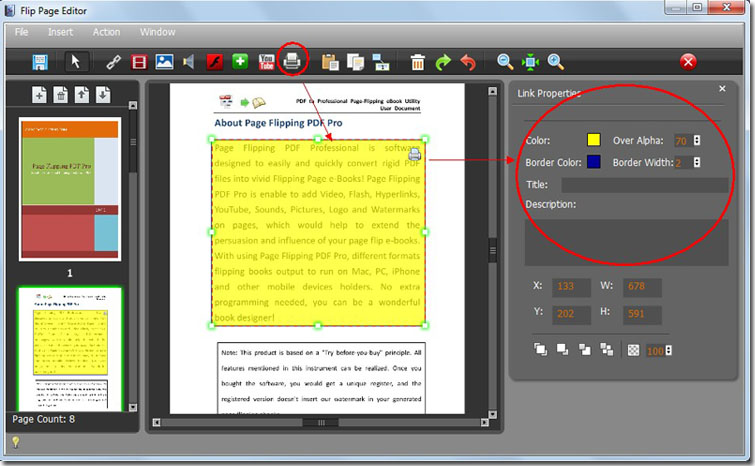Click the second layer-order icon
Screen dimensions: 755x466
(x=562, y=350)
